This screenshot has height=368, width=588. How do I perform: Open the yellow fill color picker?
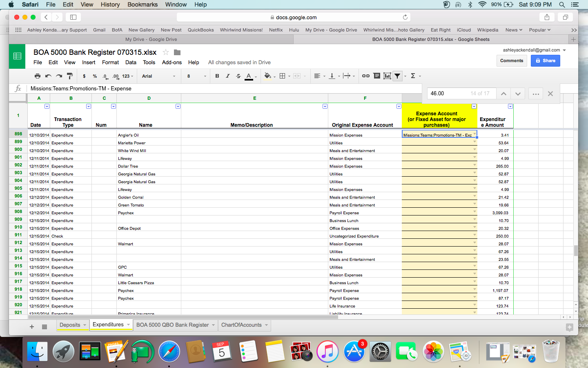pyautogui.click(x=267, y=76)
